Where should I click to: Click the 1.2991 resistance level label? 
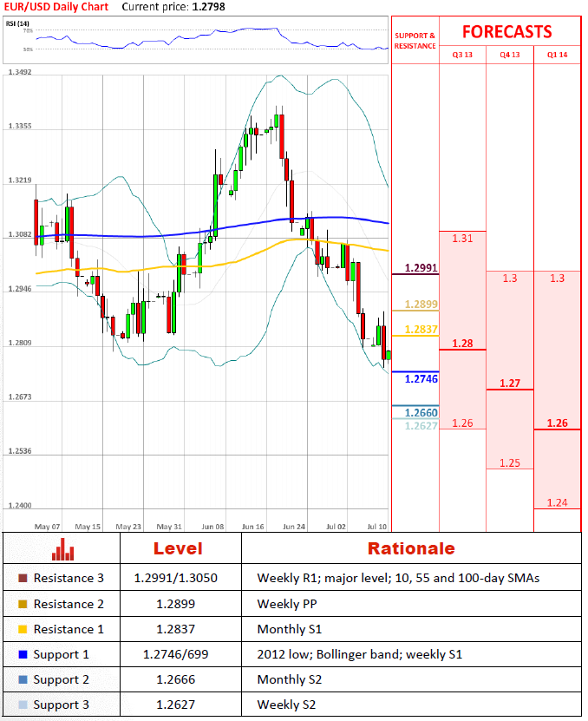421,267
